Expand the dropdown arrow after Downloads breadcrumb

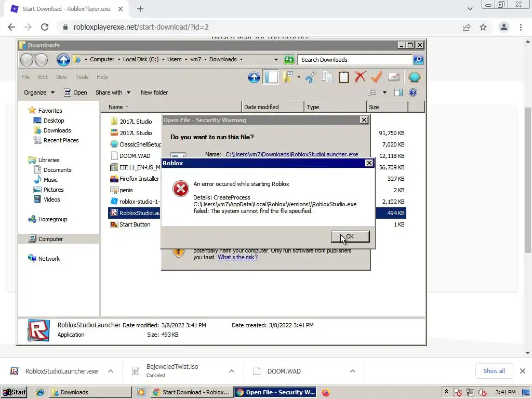pos(241,59)
